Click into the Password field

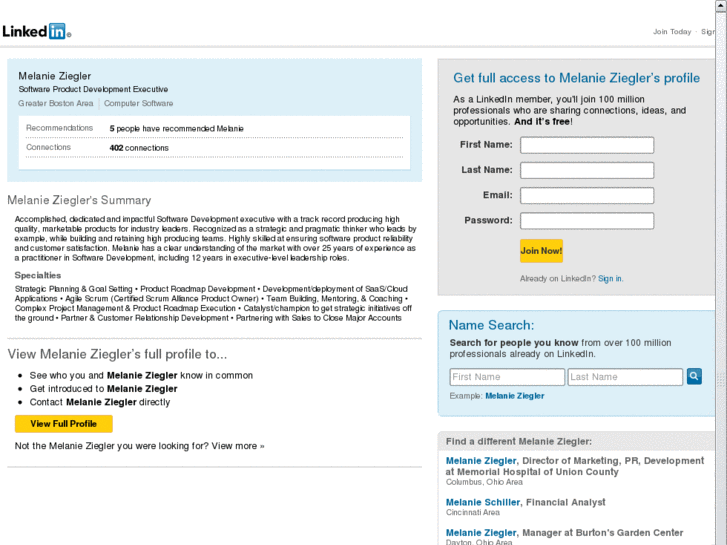click(587, 221)
